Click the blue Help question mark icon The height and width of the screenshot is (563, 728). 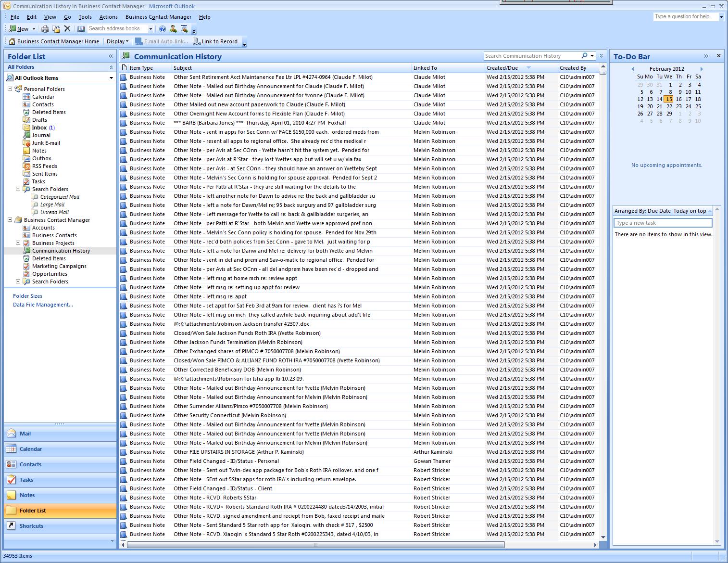(163, 29)
